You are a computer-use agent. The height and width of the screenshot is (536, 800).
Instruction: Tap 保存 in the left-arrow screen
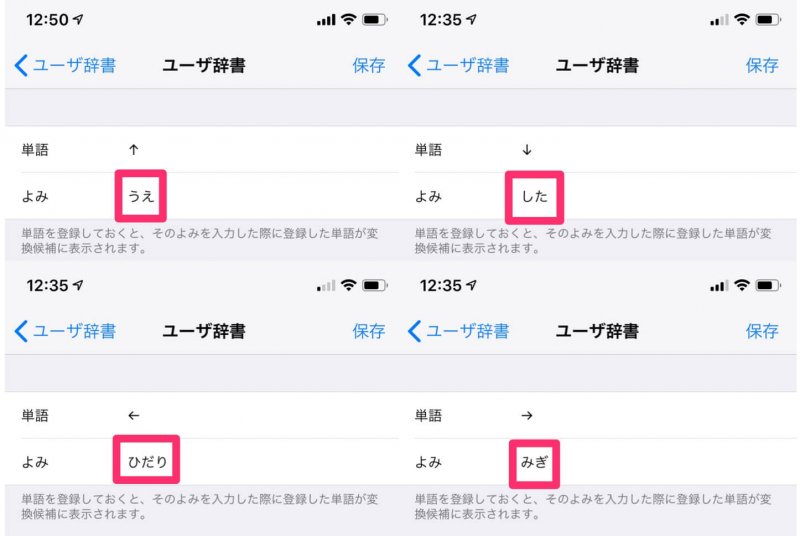(x=368, y=331)
